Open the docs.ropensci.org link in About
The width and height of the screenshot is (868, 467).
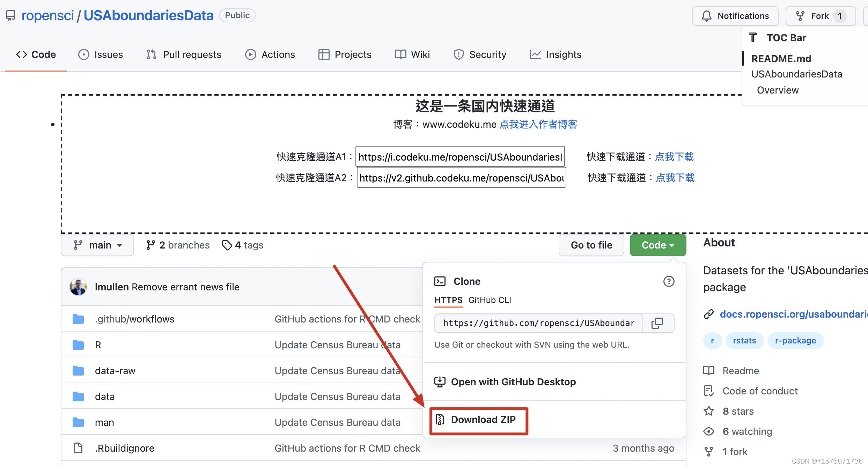tap(794, 314)
